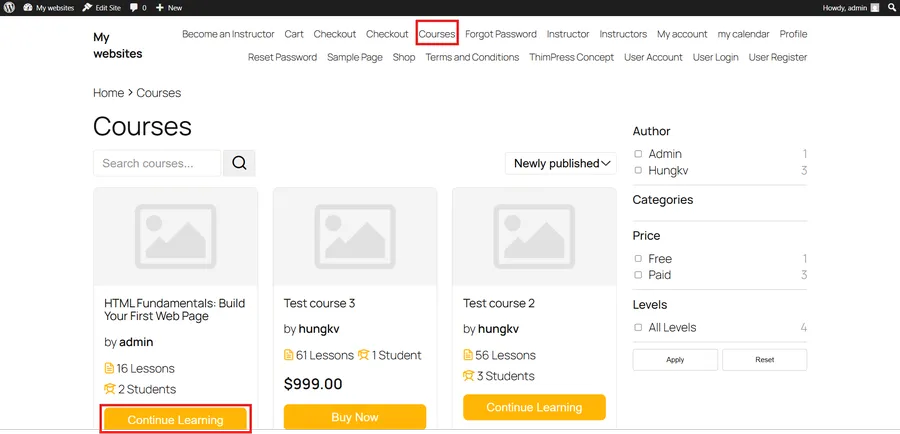
Task: Click the 1 Student graduate icon
Action: click(363, 355)
